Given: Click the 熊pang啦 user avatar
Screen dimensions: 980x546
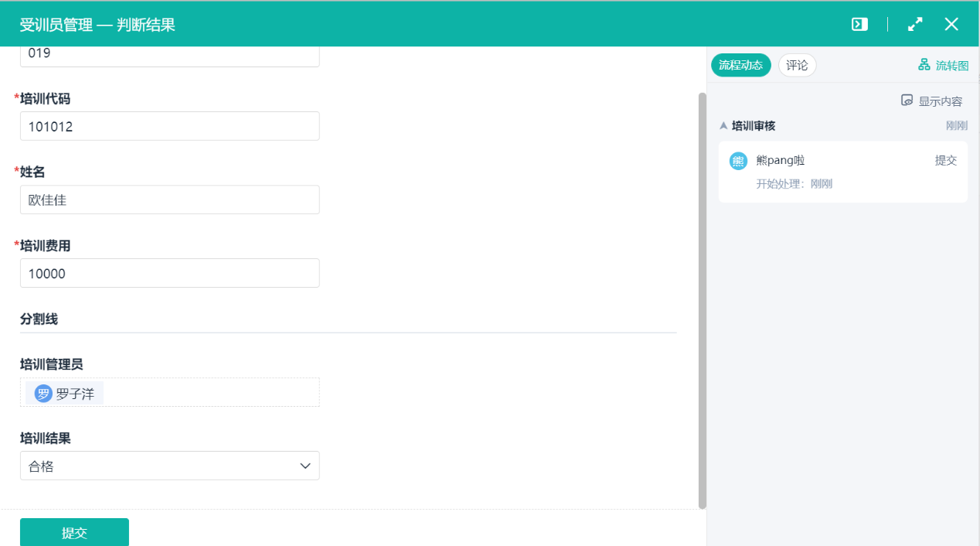Looking at the screenshot, I should click(x=738, y=161).
